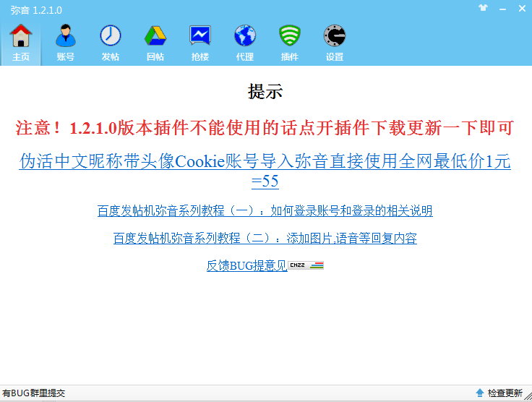Close the 弥音 window
The image size is (532, 402).
[x=522, y=9]
